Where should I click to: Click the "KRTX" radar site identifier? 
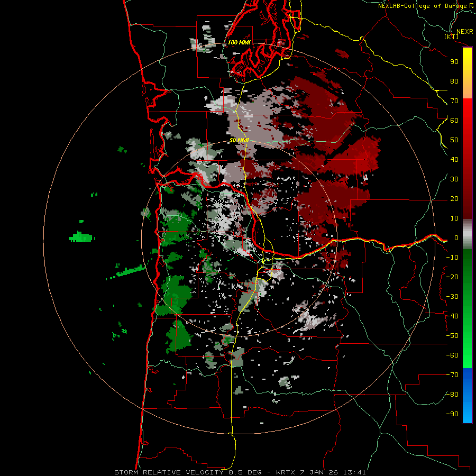click(285, 472)
